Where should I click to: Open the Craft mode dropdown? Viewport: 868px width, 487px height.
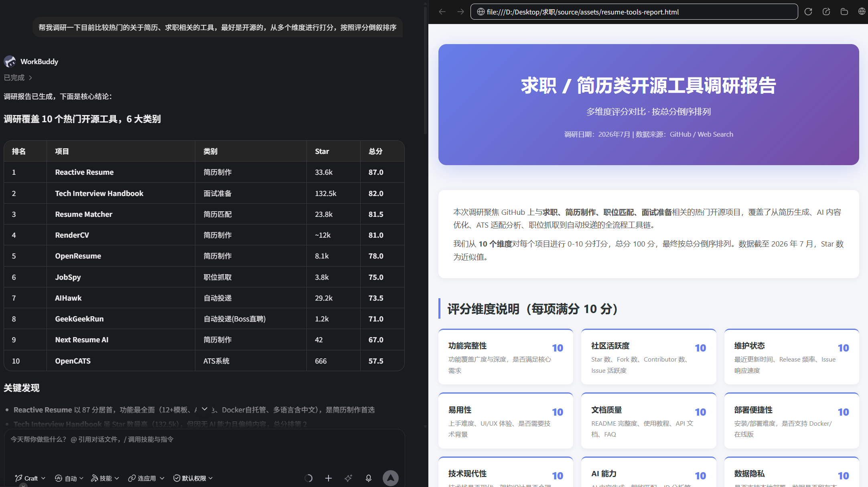(x=30, y=478)
